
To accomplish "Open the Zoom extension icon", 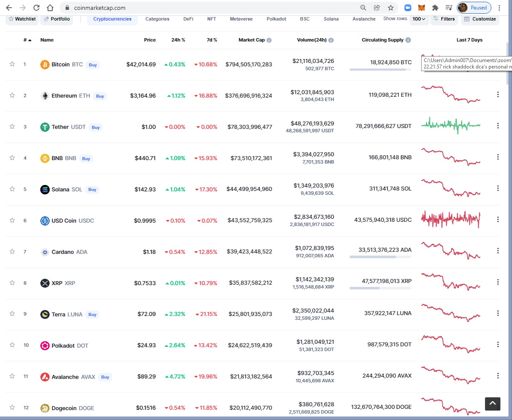I will [407, 8].
